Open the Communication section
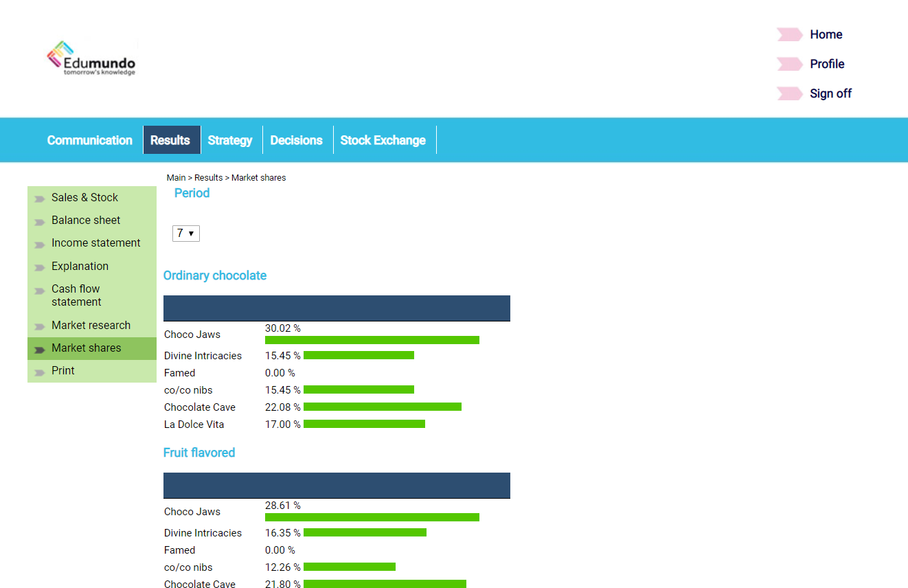Screen dimensions: 908x588 [x=89, y=139]
